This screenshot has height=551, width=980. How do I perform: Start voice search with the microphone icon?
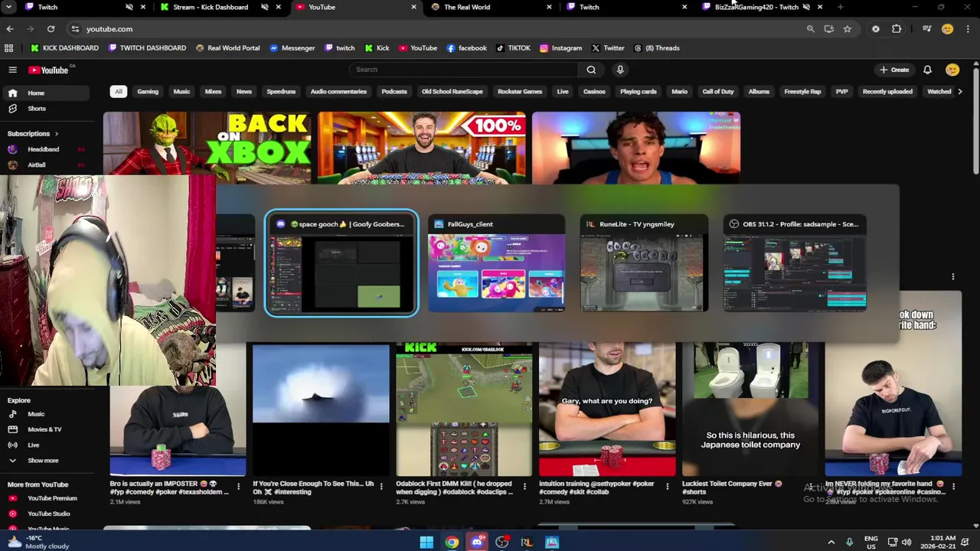click(620, 70)
